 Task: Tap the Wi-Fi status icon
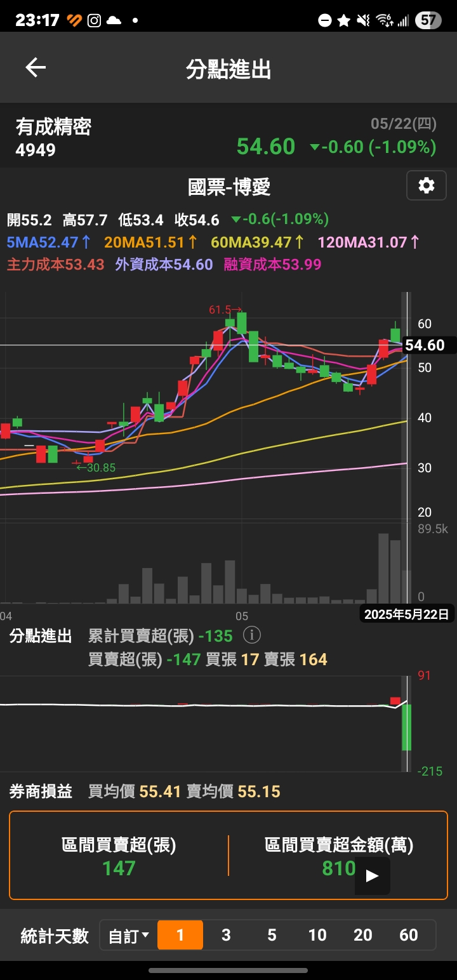[384, 20]
